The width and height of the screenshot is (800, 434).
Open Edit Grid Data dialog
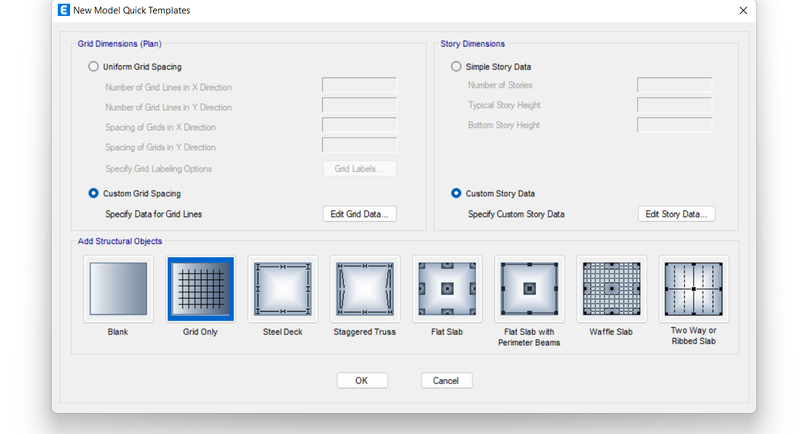359,214
